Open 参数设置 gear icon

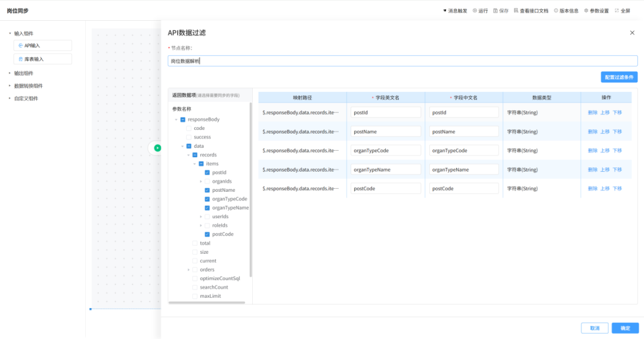pyautogui.click(x=586, y=11)
